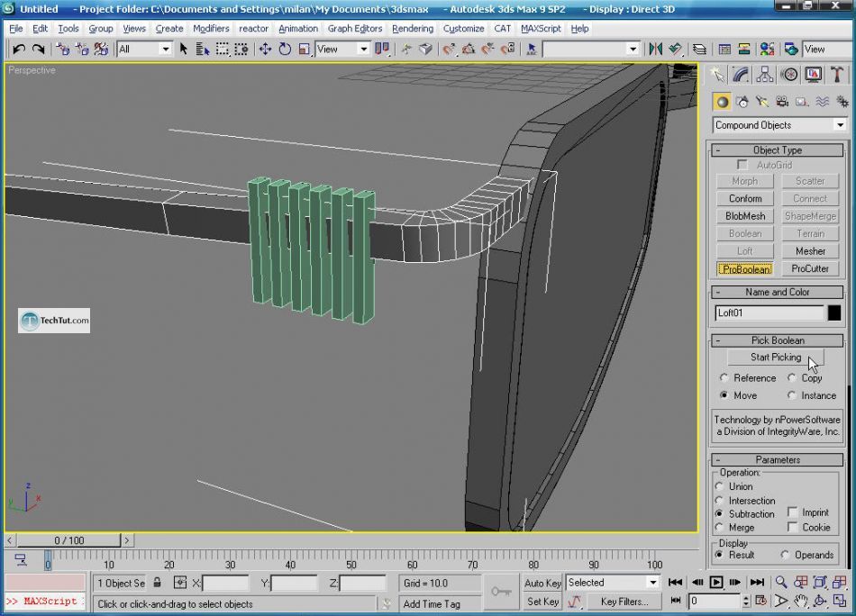
Task: Open the Material Editor icon
Action: [x=767, y=50]
